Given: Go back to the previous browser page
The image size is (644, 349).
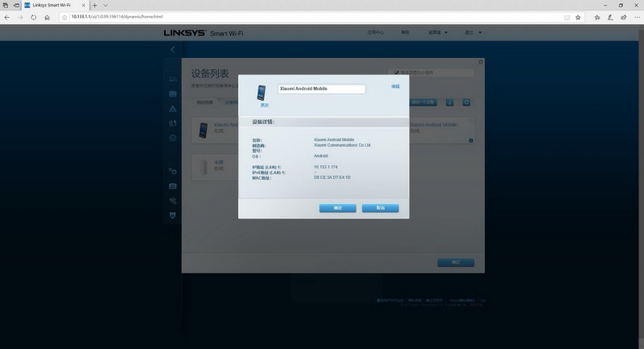Looking at the screenshot, I should pos(7,17).
